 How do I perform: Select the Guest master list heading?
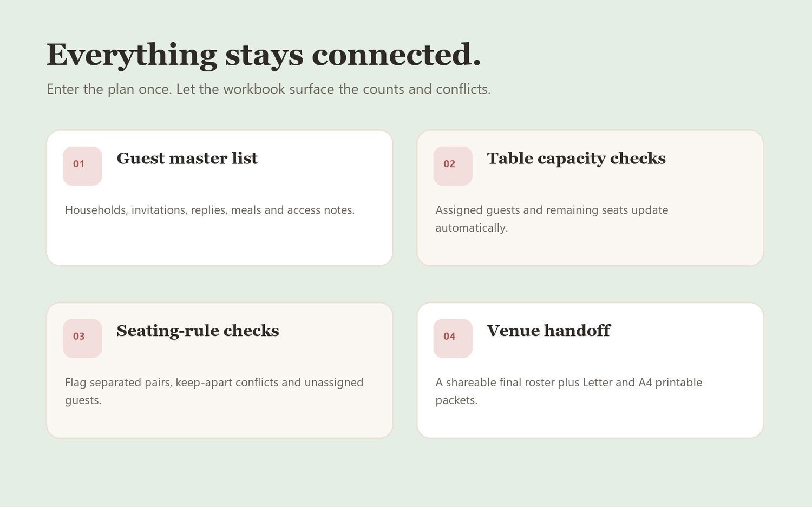[x=187, y=158]
